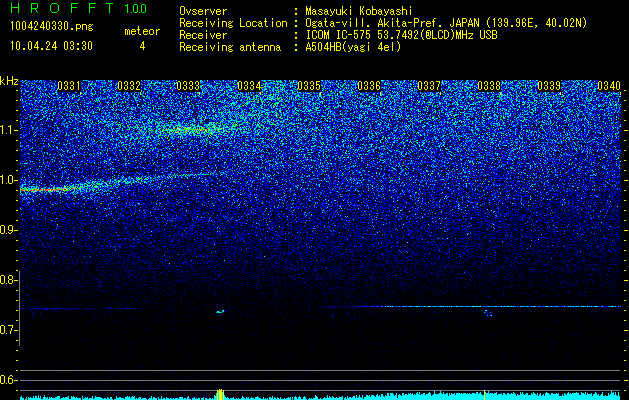
Task: Click the 0338 time marker
Action: point(489,86)
